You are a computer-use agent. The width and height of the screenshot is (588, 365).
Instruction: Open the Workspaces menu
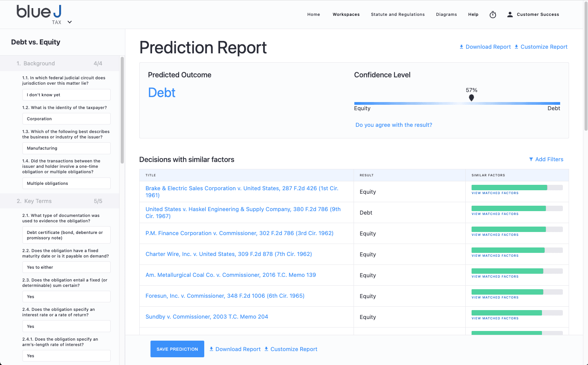click(x=346, y=15)
